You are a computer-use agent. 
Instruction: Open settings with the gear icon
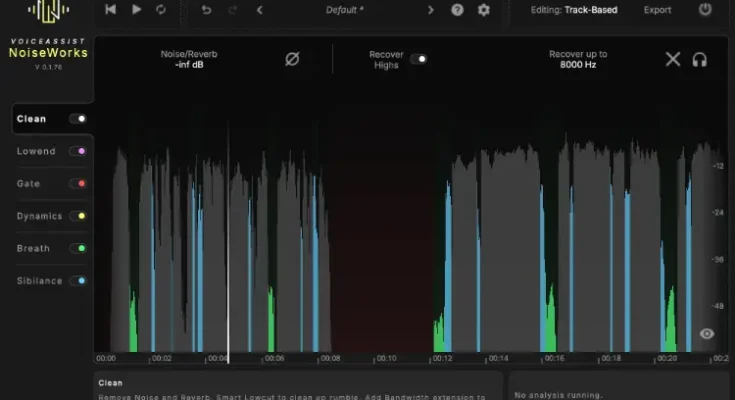(x=484, y=10)
